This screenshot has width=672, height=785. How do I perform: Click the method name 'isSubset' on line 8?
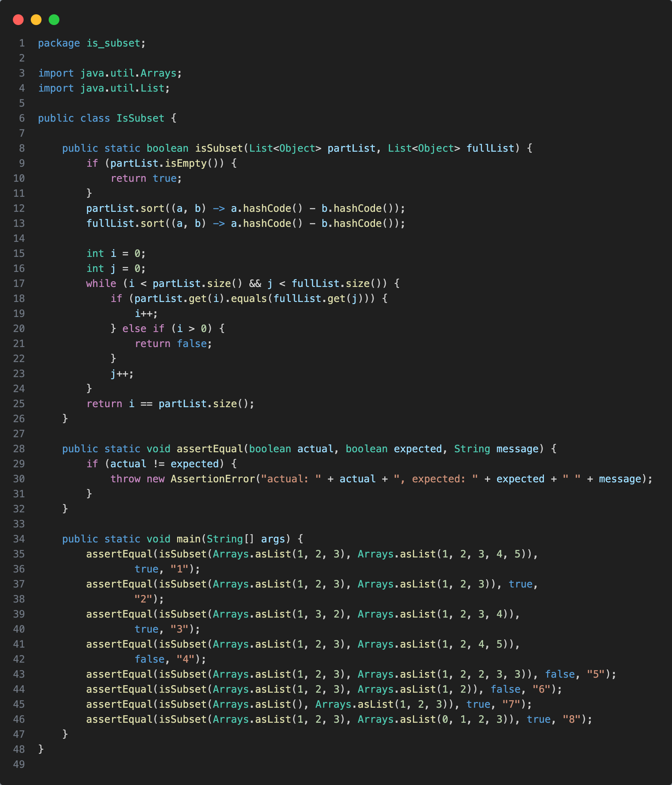click(219, 148)
